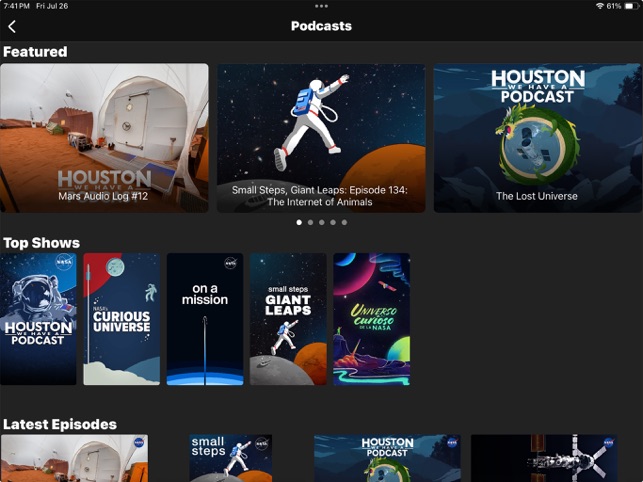Select the third carousel page dot
The height and width of the screenshot is (482, 643).
322,222
